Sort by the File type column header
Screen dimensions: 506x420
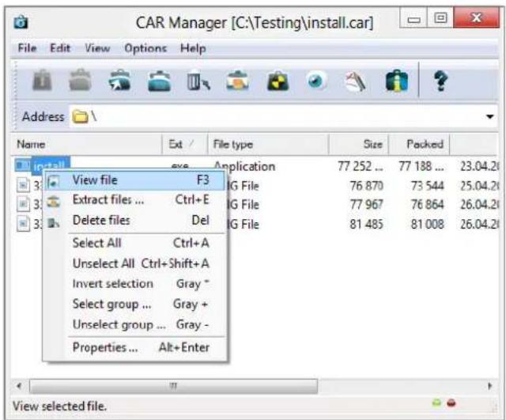269,144
